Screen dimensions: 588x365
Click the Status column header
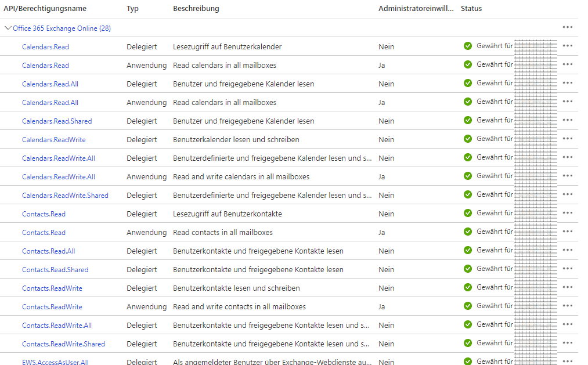[x=471, y=9]
